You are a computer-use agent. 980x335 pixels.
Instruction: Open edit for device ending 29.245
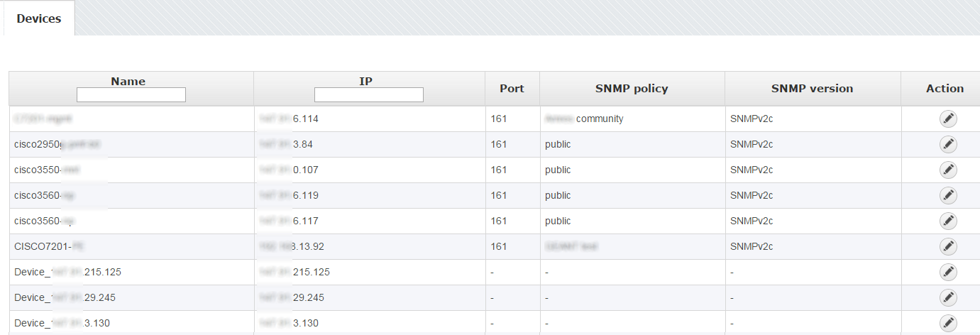coord(948,298)
